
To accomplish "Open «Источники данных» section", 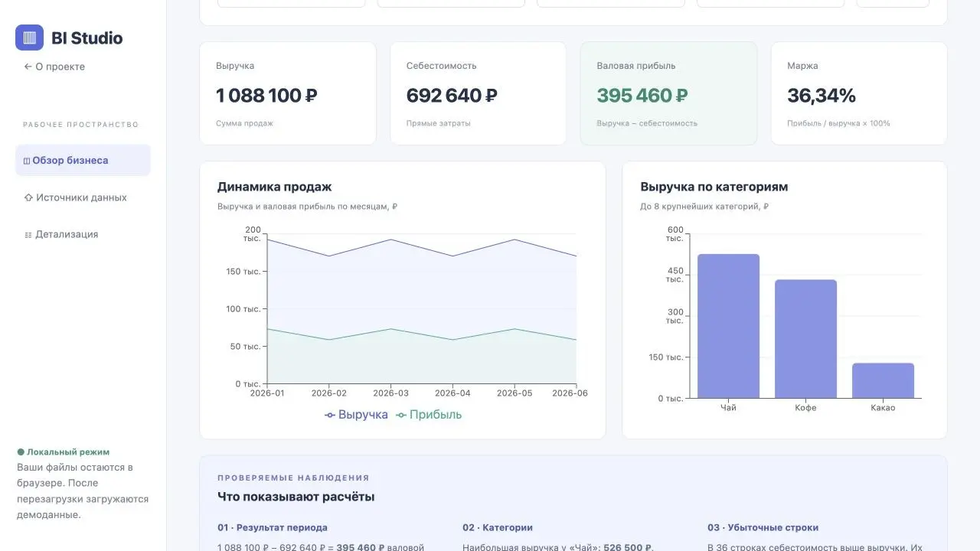I will [83, 197].
